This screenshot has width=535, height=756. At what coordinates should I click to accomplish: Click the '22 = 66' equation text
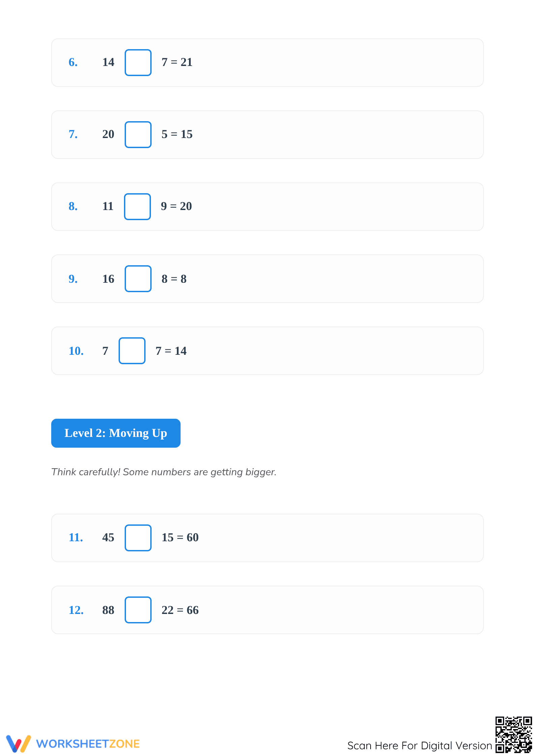point(180,610)
